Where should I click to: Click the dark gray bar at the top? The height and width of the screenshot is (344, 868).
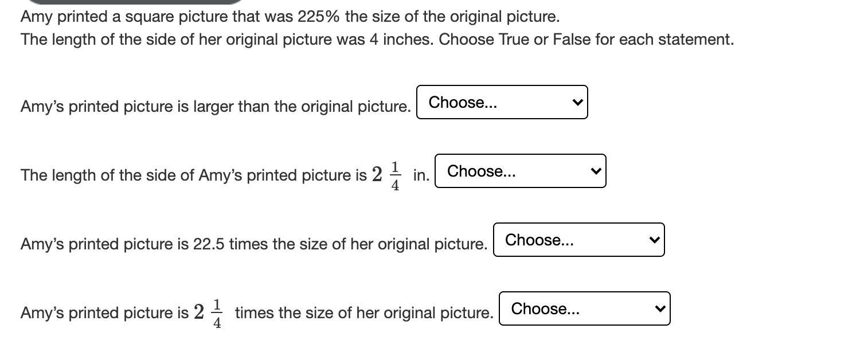pos(133,2)
